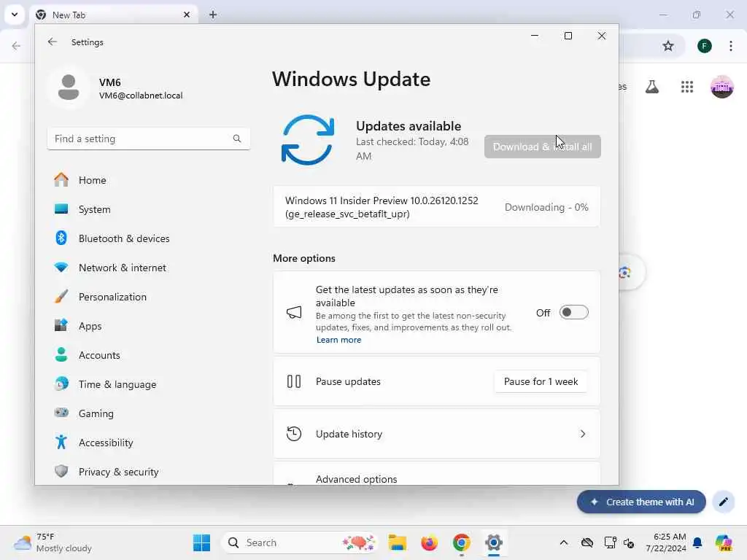Click Google account avatar in Chrome page
747x560 pixels.
[x=721, y=87]
